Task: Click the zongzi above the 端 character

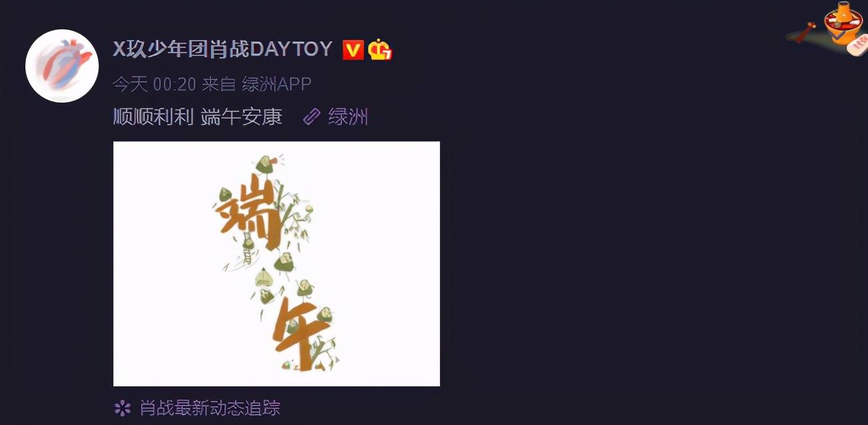Action: point(265,164)
